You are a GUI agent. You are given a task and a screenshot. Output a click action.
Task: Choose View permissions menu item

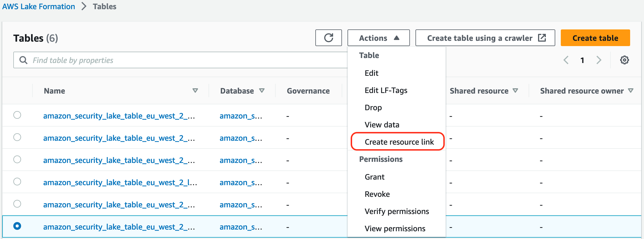395,228
